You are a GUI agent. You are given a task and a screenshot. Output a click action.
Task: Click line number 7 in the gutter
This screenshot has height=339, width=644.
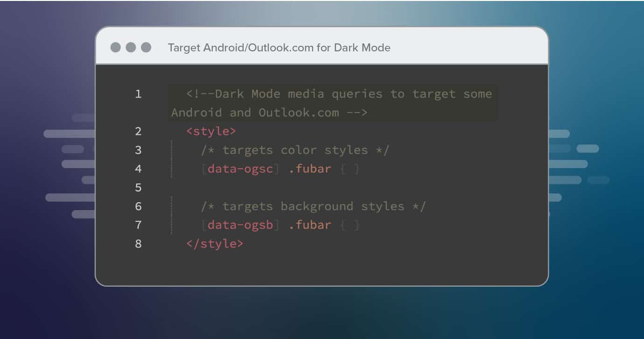[138, 225]
